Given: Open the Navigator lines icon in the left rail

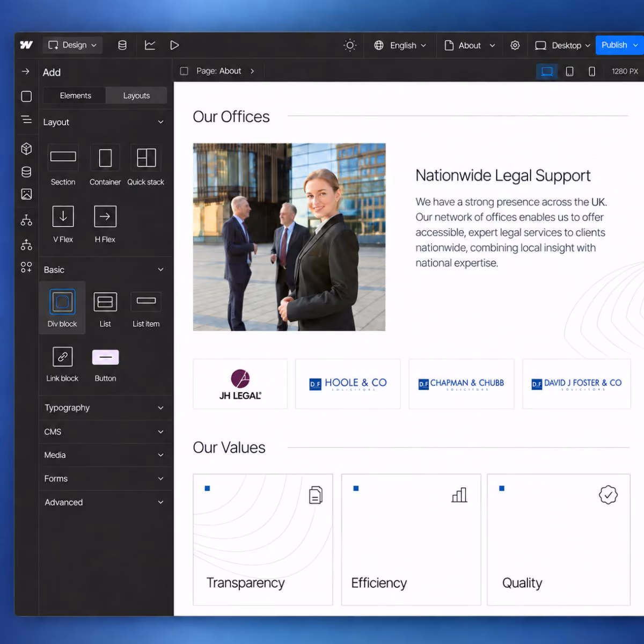Looking at the screenshot, I should [26, 119].
